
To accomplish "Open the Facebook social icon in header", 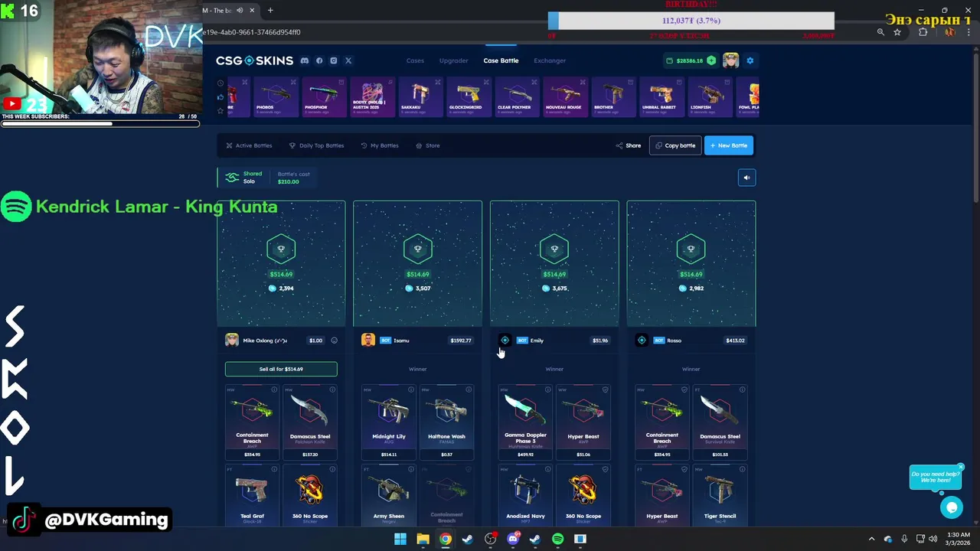I will [319, 60].
